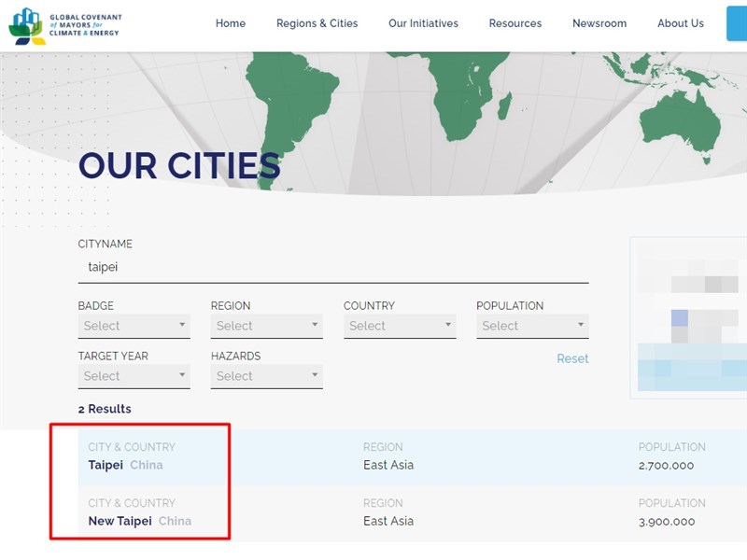Open the Resources menu

(515, 23)
